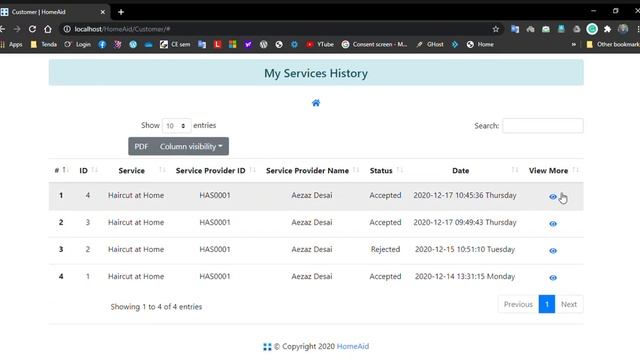
Task: Click the blue home icon below the heading
Action: 316,103
